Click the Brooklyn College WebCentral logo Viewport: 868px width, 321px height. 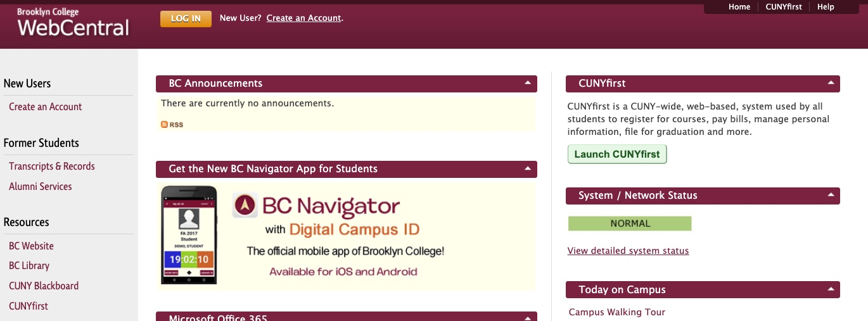coord(73,23)
